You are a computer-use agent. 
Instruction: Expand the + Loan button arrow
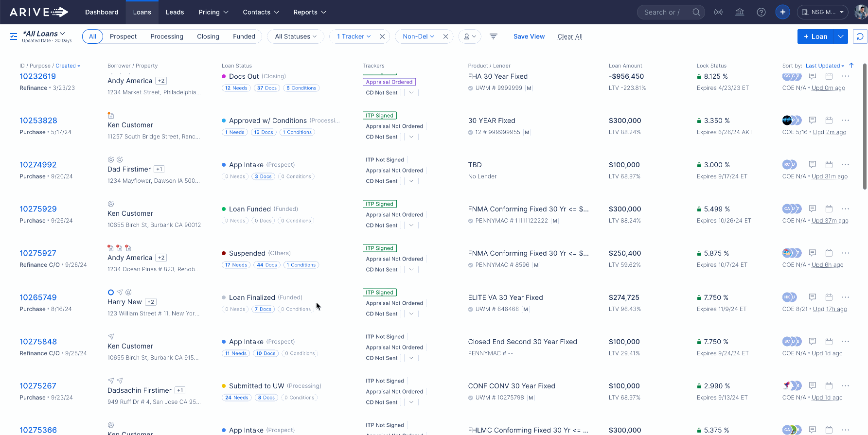(841, 36)
